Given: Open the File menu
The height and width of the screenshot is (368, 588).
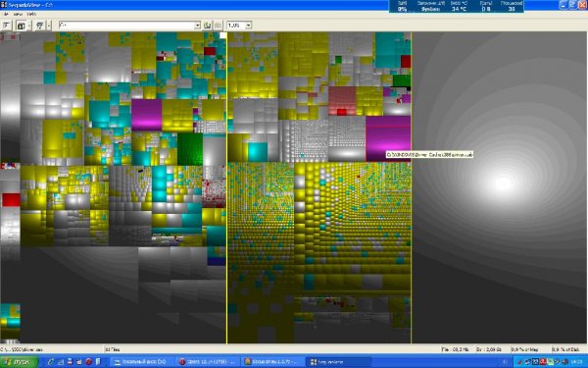Looking at the screenshot, I should (x=6, y=14).
